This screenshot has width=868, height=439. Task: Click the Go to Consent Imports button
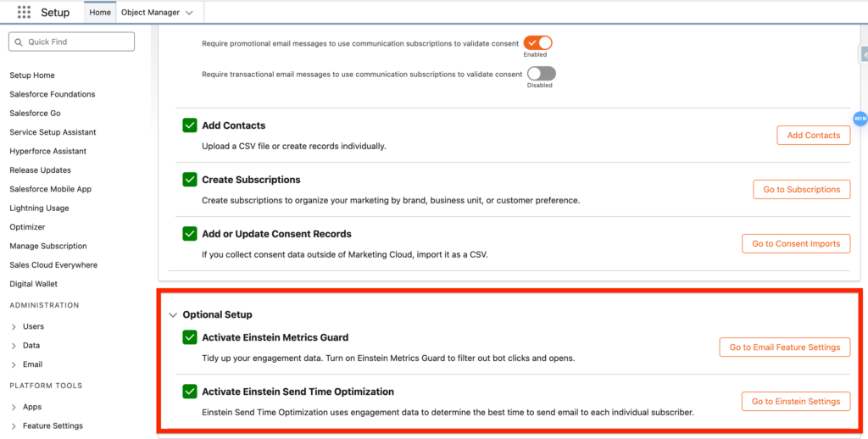click(795, 244)
